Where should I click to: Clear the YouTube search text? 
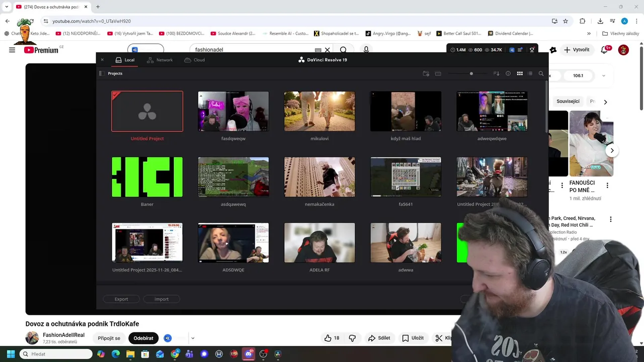tap(328, 50)
